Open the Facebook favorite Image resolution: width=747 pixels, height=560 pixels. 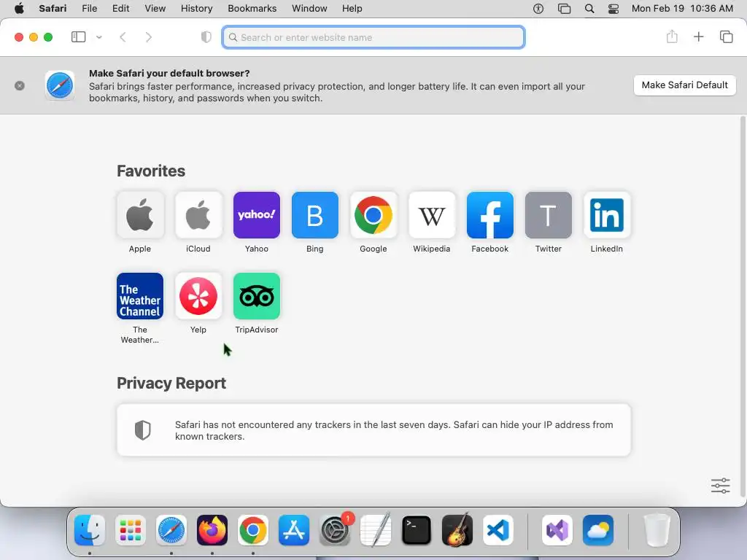tap(489, 215)
